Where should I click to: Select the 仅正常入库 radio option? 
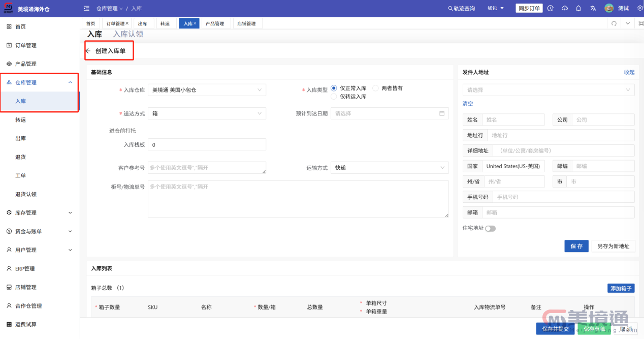(x=334, y=88)
